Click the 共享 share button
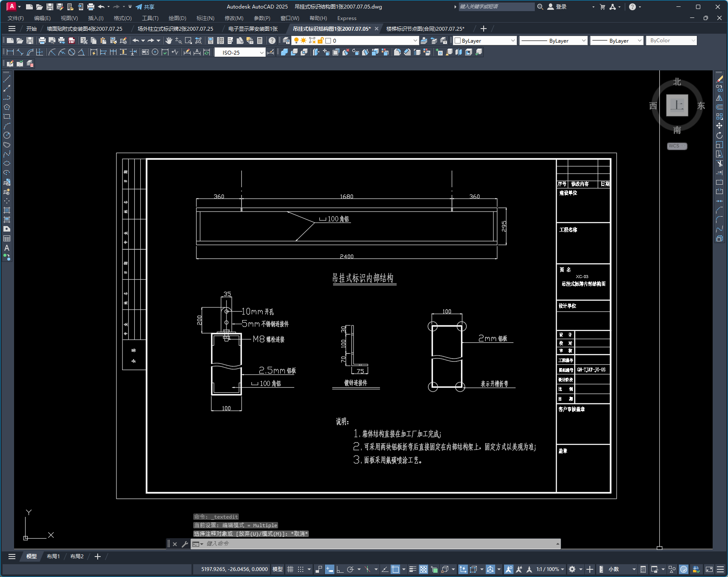 (x=145, y=7)
